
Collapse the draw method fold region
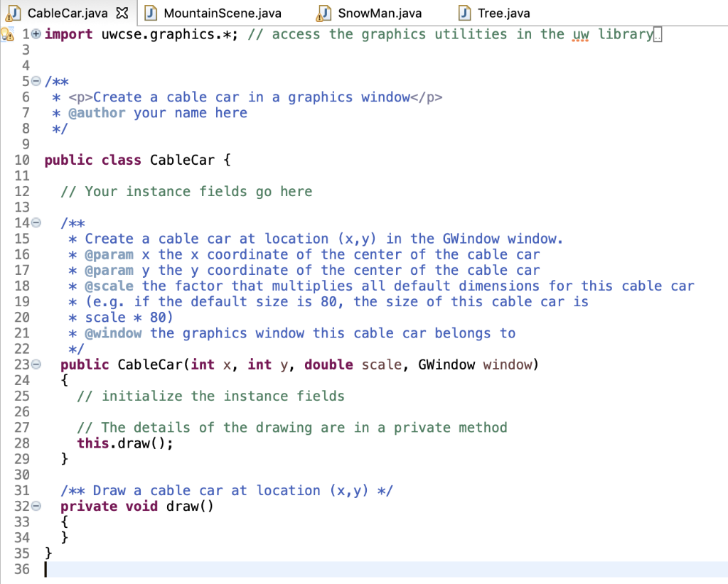click(x=36, y=506)
